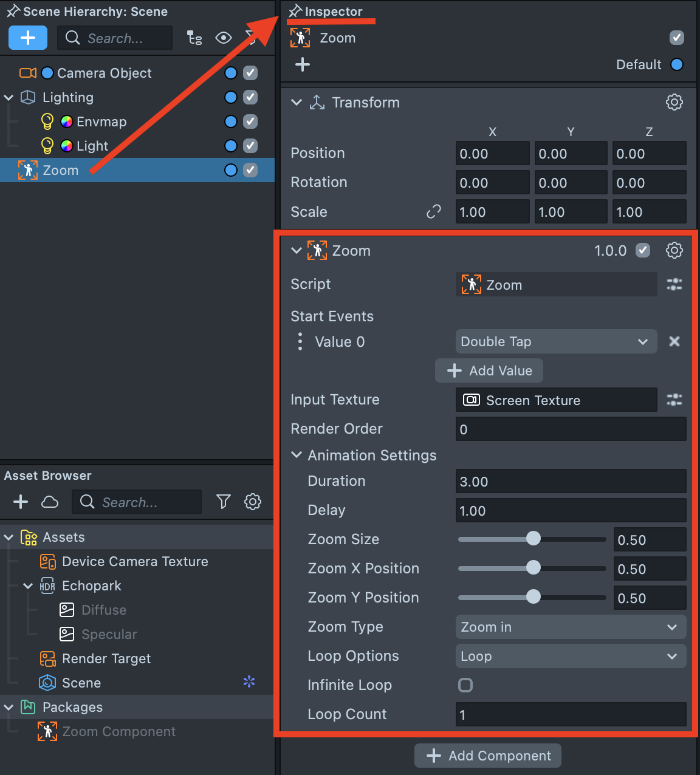Collapse the Lighting tree group
Screen dimensions: 700x775
coord(9,97)
